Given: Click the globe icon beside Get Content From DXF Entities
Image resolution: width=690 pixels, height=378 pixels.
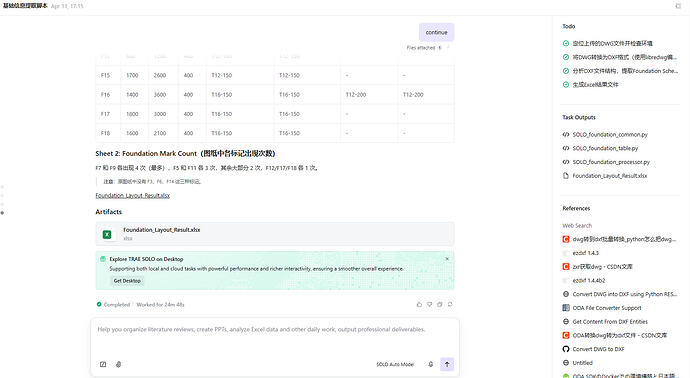Looking at the screenshot, I should click(x=566, y=322).
